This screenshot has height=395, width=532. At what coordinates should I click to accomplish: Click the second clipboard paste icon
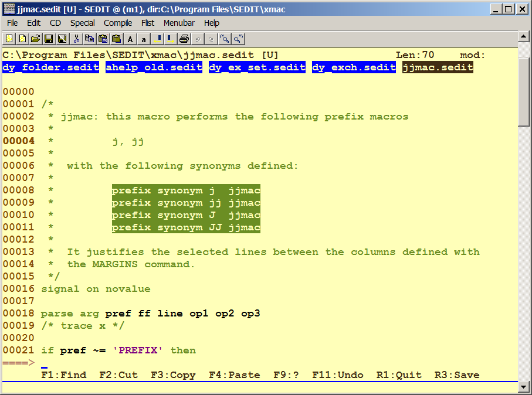[116, 39]
